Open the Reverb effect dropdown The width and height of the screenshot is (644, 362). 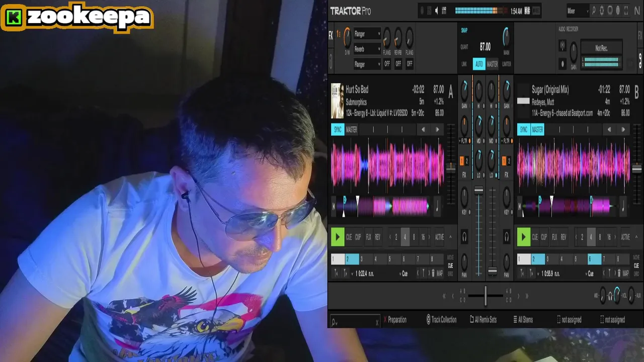click(367, 49)
